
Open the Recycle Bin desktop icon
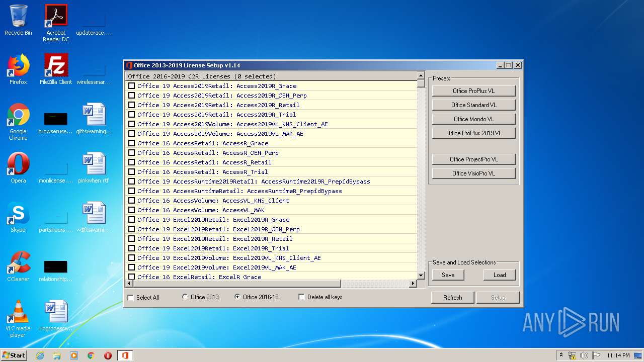click(18, 20)
